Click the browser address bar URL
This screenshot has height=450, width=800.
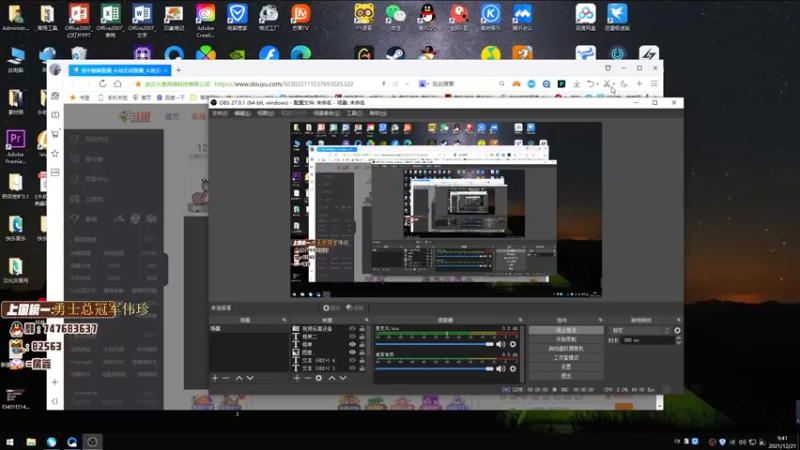pos(284,84)
